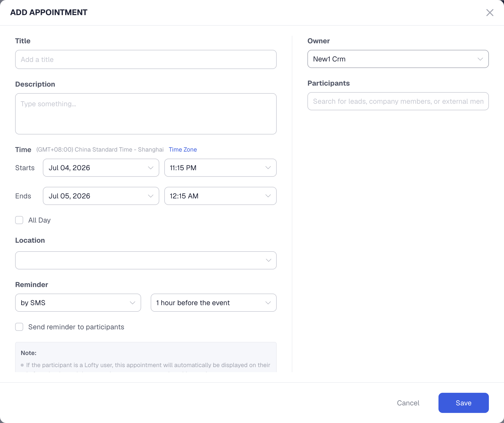Check Send reminder to participants
Screen dimensions: 504x423
19,327
